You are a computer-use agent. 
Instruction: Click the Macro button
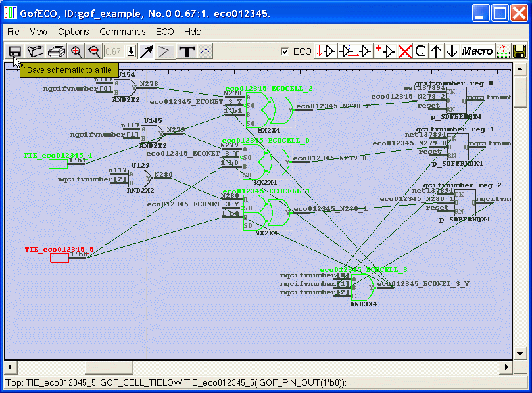[x=477, y=51]
